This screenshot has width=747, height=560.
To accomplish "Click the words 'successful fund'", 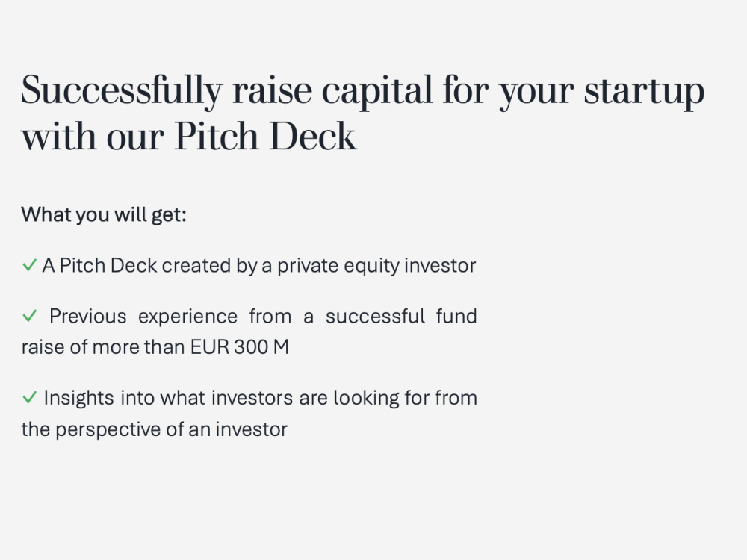I will 401,316.
